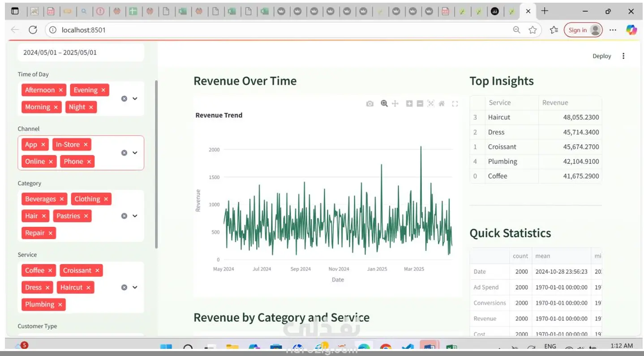
Task: Remove the In-Store tag from Channel filter
Action: pyautogui.click(x=86, y=145)
